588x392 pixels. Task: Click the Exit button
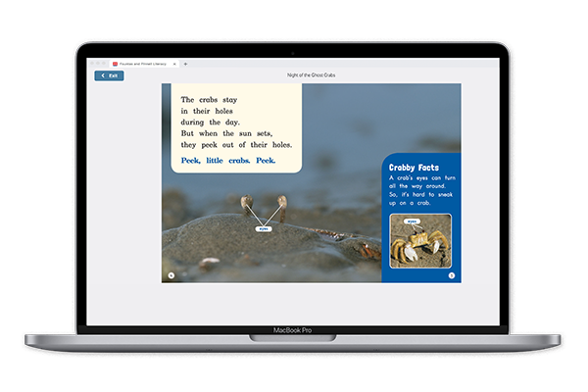pos(109,75)
